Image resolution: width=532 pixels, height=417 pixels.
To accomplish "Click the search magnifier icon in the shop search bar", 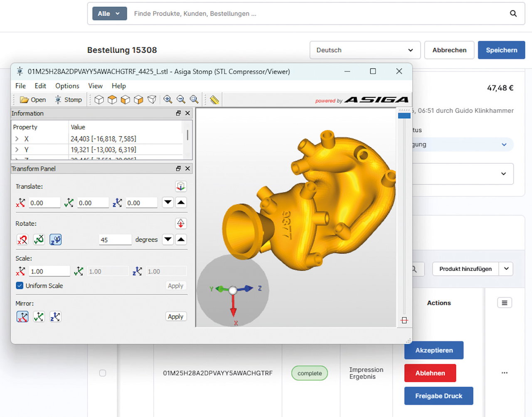I will point(513,14).
